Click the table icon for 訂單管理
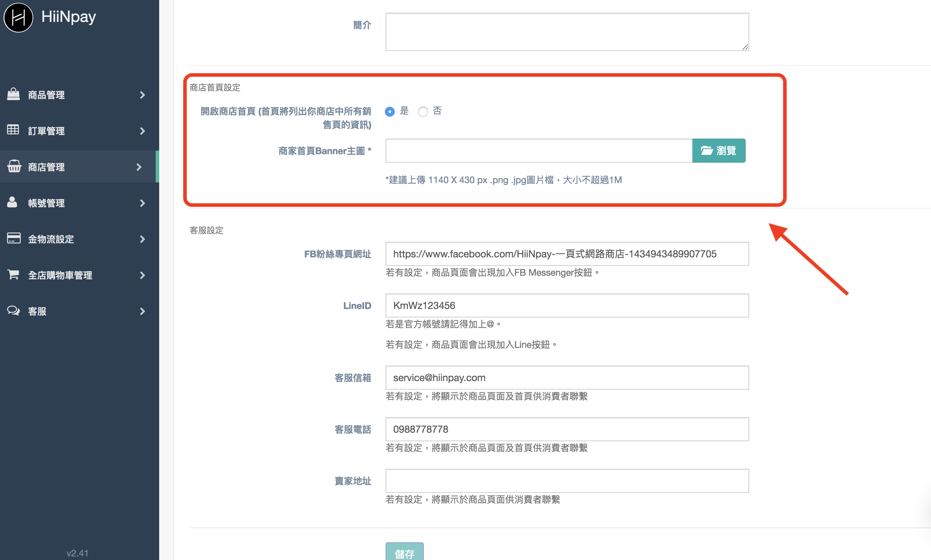 [13, 130]
